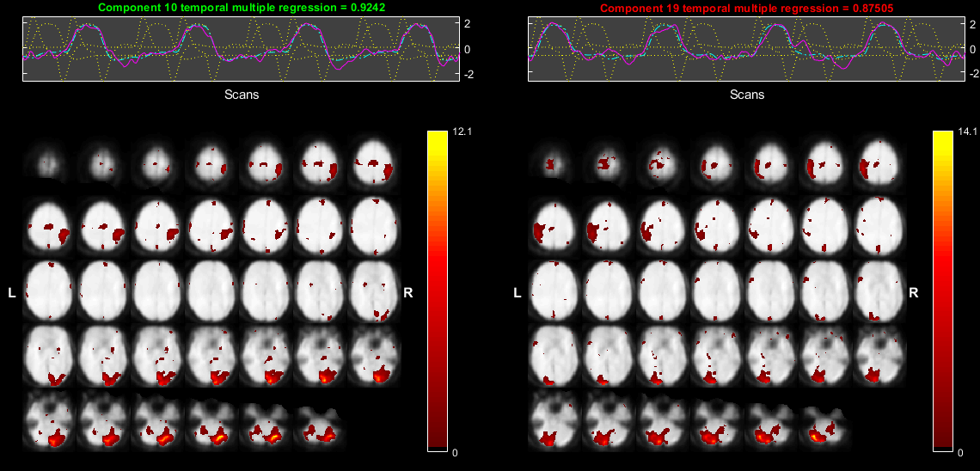
Task: Click the Component 19 colorbar
Action: [x=943, y=291]
